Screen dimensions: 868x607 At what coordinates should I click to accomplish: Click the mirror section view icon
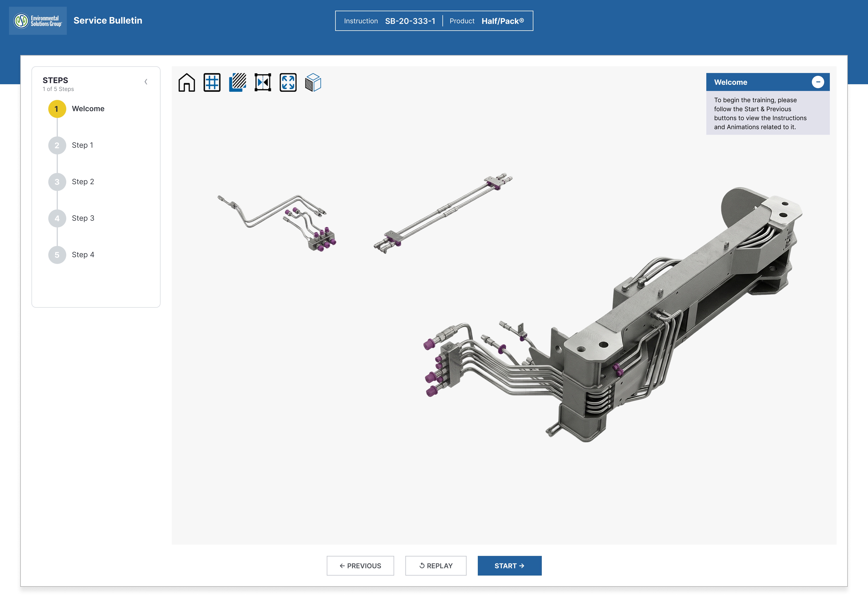[263, 82]
